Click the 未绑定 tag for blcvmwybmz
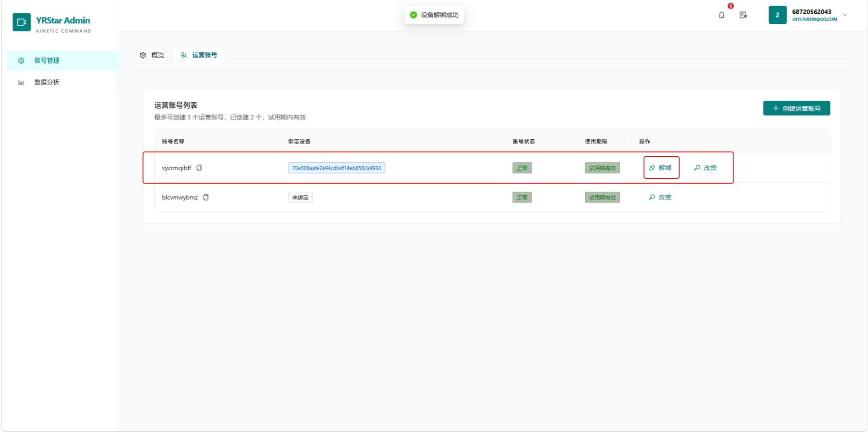Image resolution: width=868 pixels, height=432 pixels. click(300, 197)
